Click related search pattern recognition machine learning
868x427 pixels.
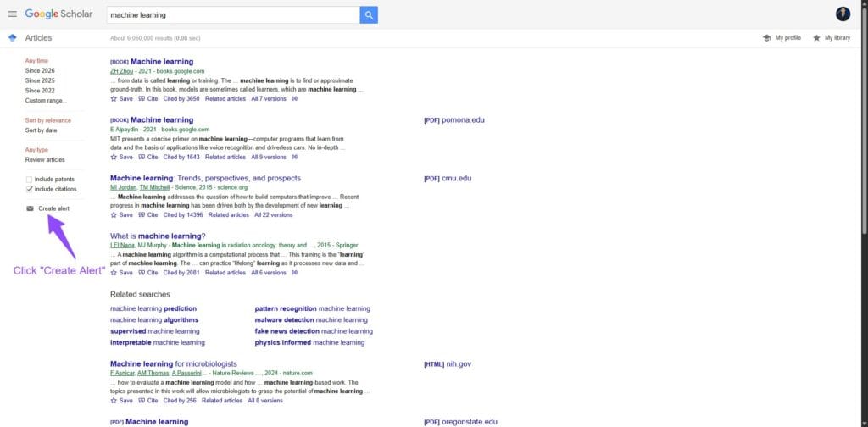[x=312, y=308]
